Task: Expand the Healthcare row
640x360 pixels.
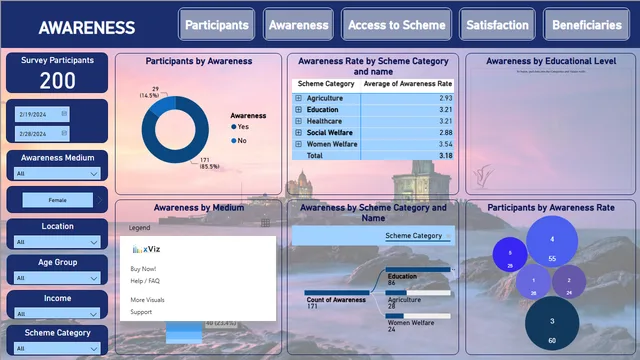Action: point(298,121)
